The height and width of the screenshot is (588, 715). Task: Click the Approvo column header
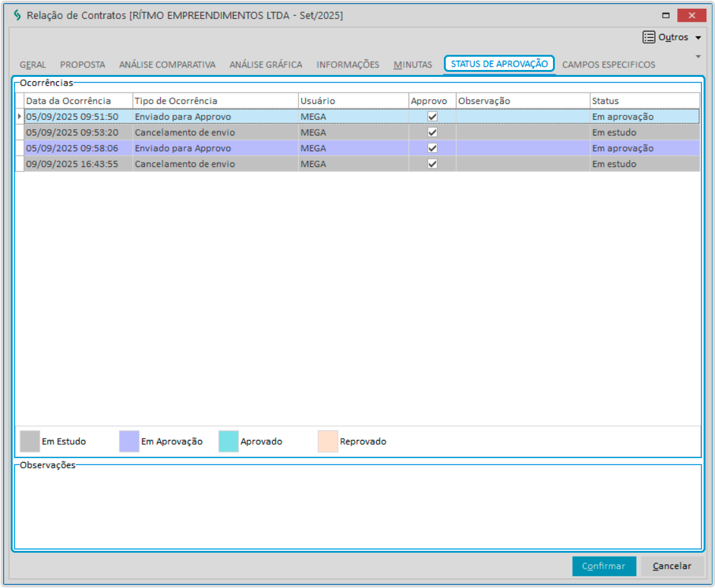(x=433, y=101)
